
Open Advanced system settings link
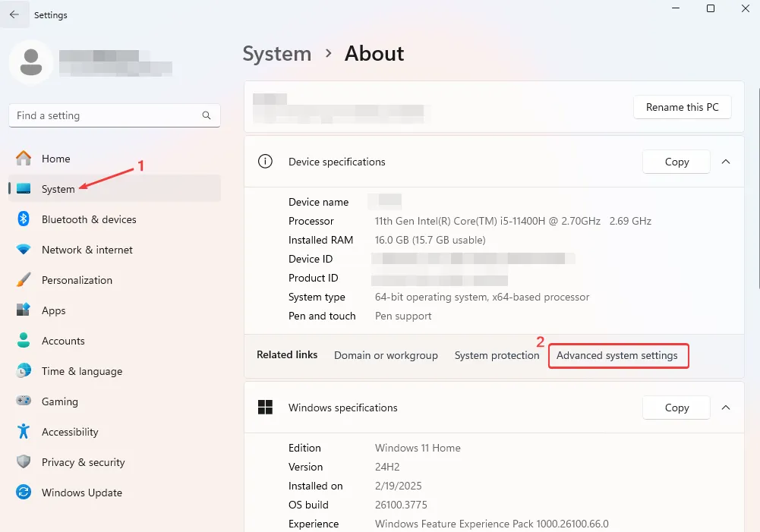(x=617, y=355)
